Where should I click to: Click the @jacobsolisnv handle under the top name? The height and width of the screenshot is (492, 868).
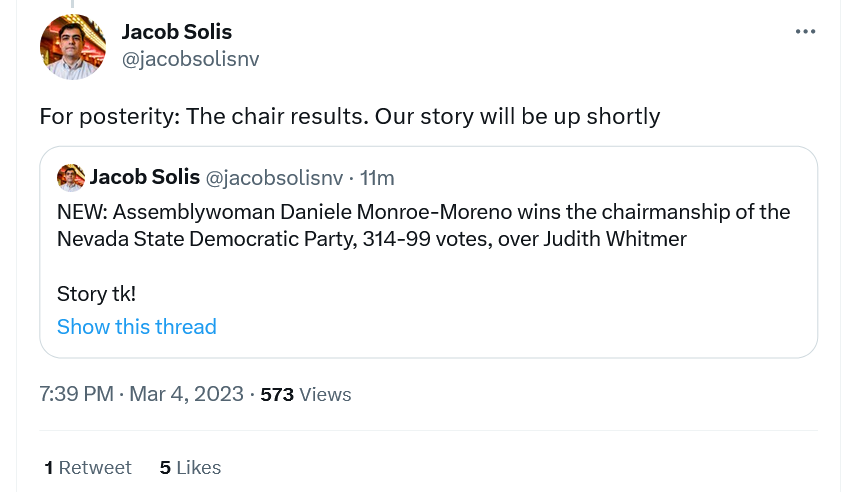tap(190, 59)
